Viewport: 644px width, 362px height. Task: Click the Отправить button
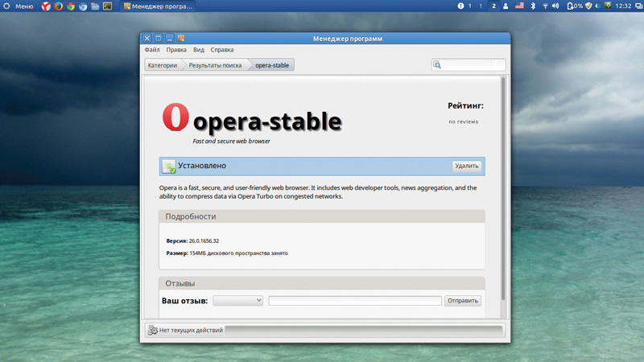click(x=462, y=301)
